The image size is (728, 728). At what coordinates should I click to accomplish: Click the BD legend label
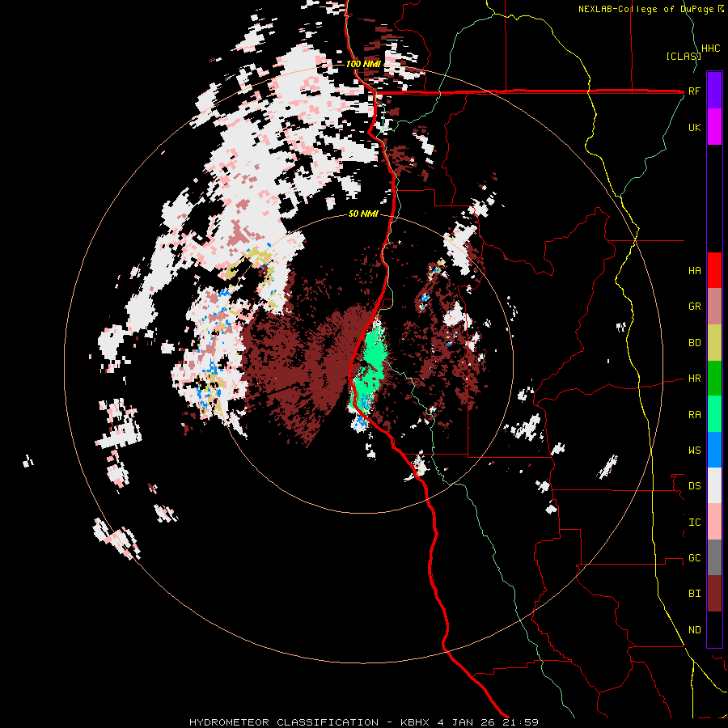pos(694,343)
